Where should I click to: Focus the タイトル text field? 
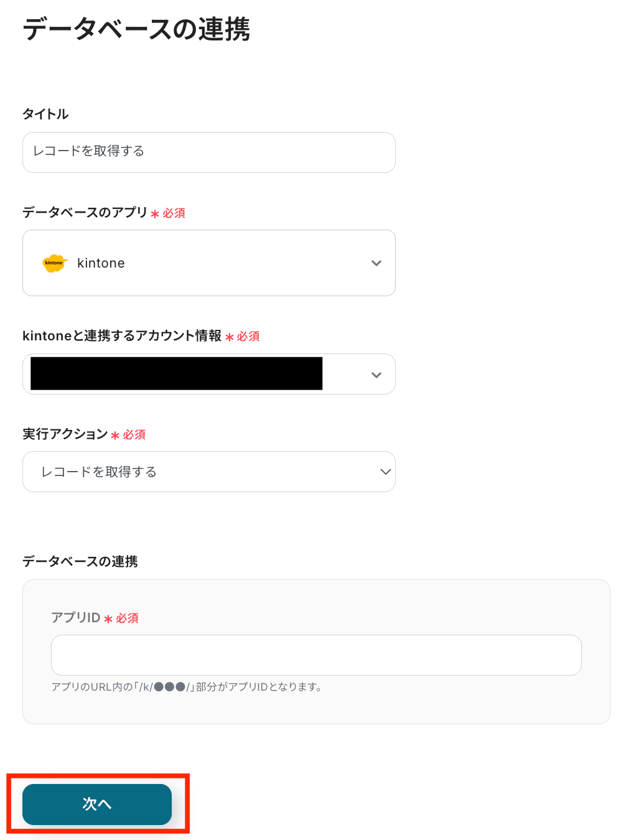click(209, 152)
